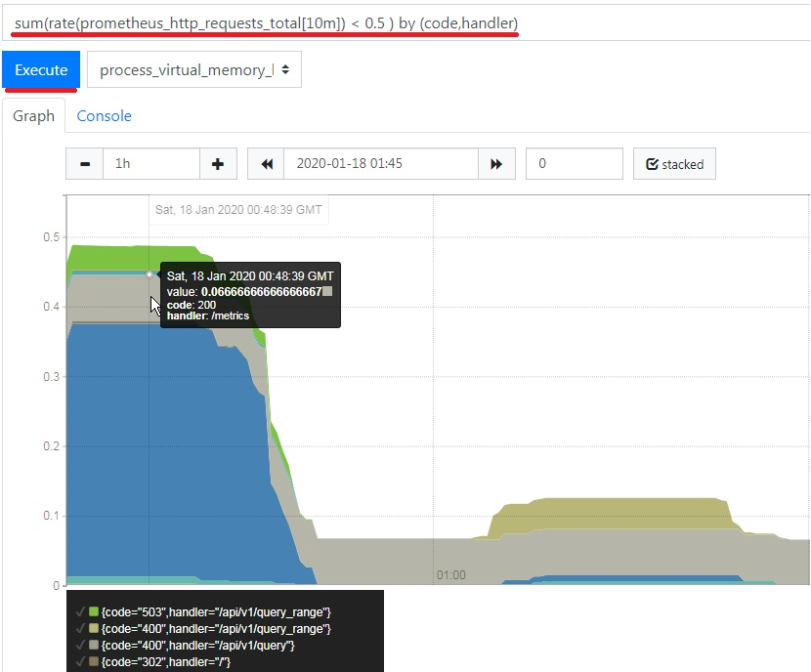Click the gray 400 query legend swatch

pos(94,645)
